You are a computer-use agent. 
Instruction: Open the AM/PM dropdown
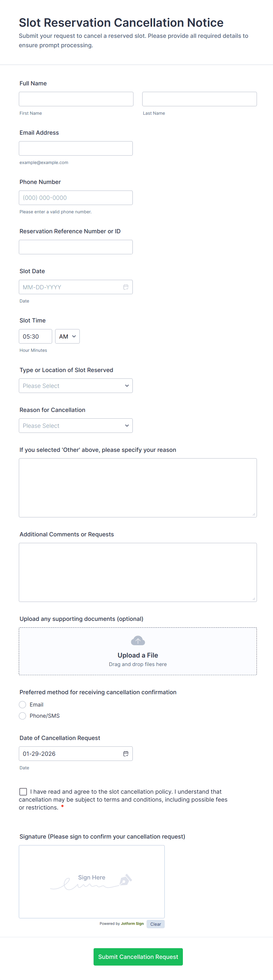point(68,336)
